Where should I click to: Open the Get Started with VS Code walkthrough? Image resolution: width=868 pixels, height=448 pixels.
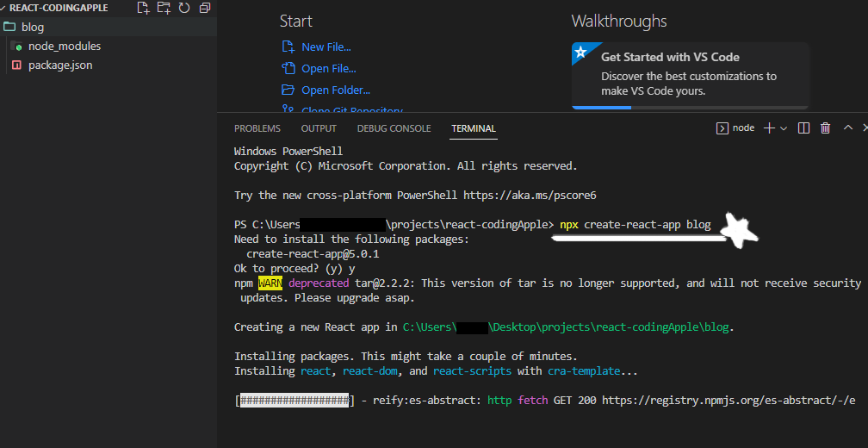tap(691, 75)
